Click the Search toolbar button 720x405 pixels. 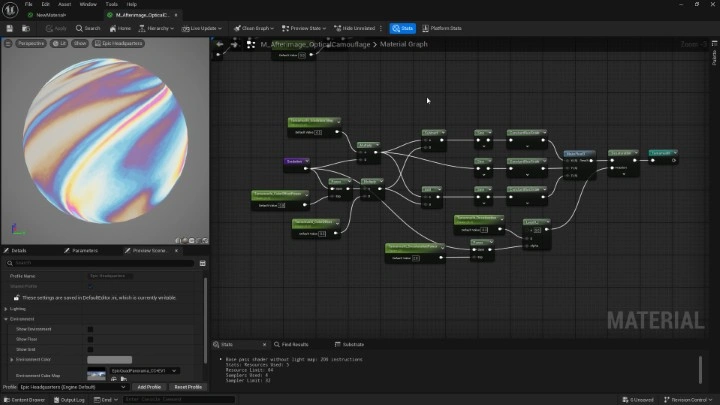point(89,28)
